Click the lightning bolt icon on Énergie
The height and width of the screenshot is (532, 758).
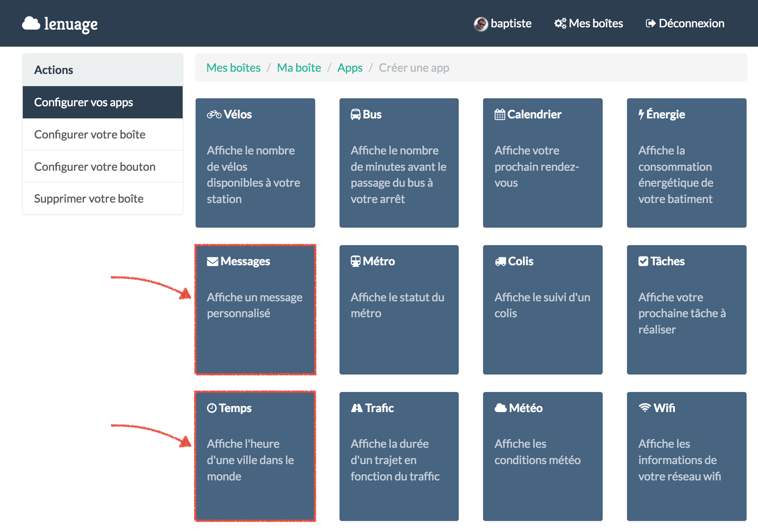point(641,114)
